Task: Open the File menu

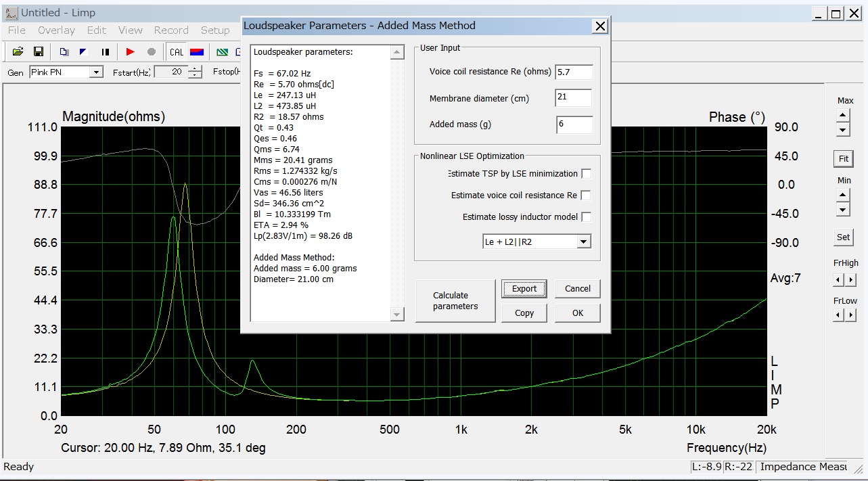Action: [17, 30]
